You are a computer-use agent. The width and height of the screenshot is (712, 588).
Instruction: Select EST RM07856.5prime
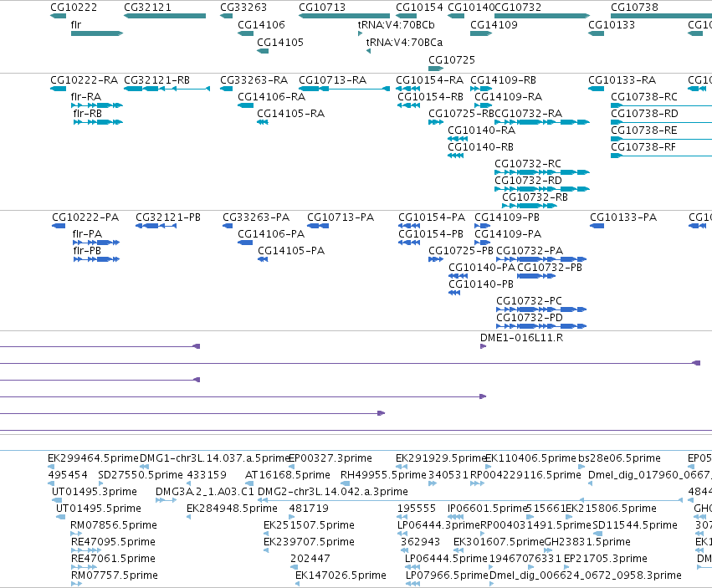(114, 525)
